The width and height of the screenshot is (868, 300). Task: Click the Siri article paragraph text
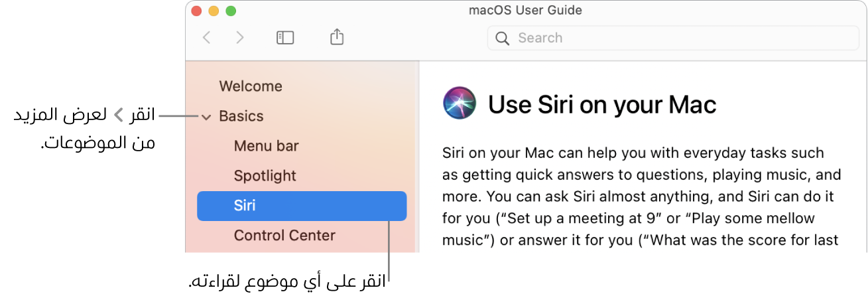[642, 196]
